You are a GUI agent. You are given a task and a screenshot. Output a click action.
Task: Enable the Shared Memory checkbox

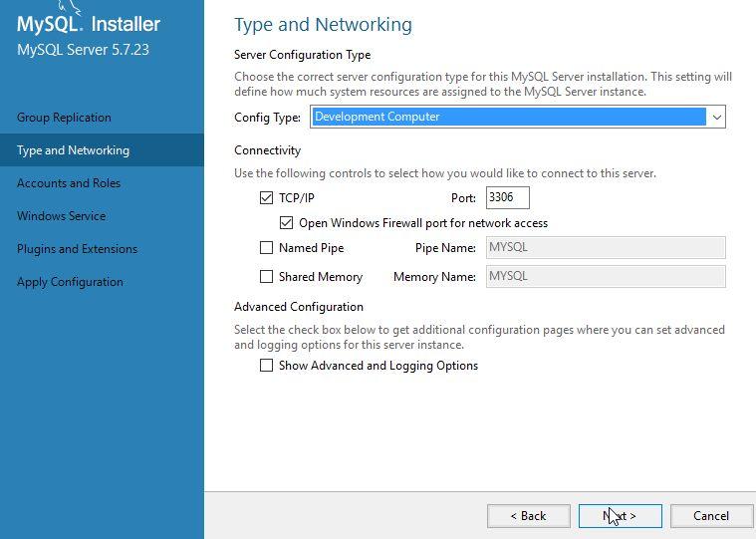266,277
